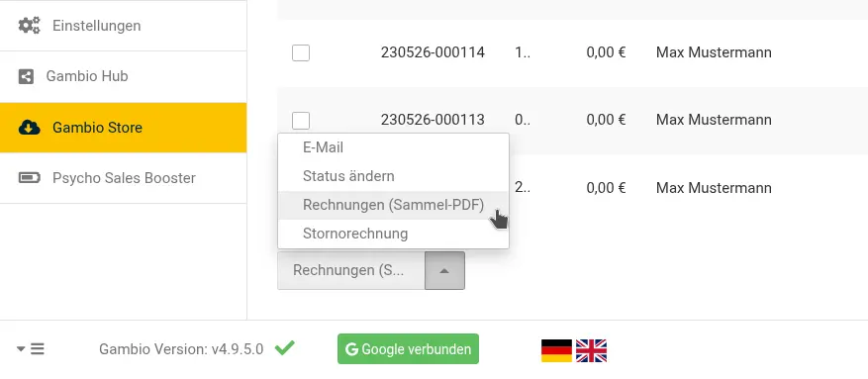
Task: Choose E-Mail from the dropdown list
Action: pyautogui.click(x=393, y=147)
